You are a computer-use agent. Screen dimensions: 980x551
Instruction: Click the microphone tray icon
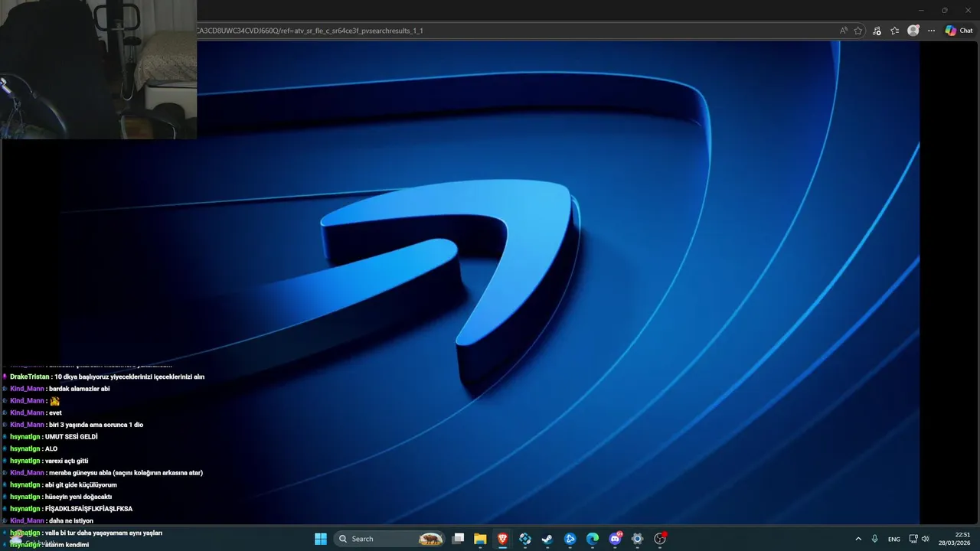(874, 539)
